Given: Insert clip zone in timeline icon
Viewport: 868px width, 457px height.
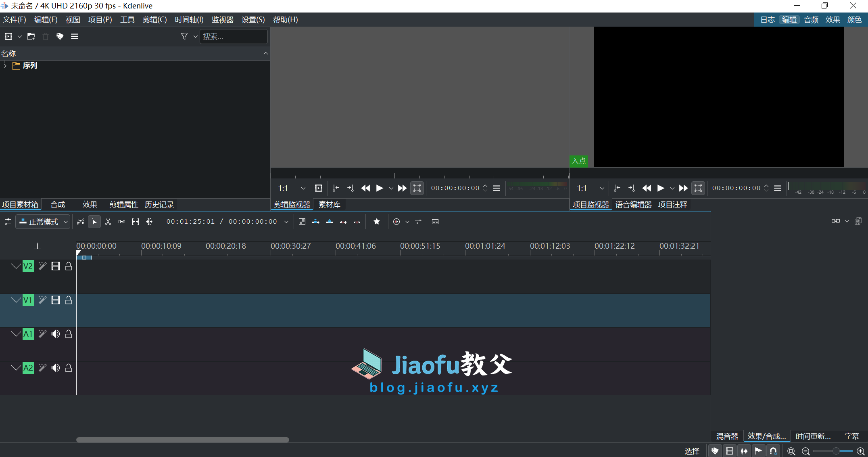Looking at the screenshot, I should pos(316,222).
